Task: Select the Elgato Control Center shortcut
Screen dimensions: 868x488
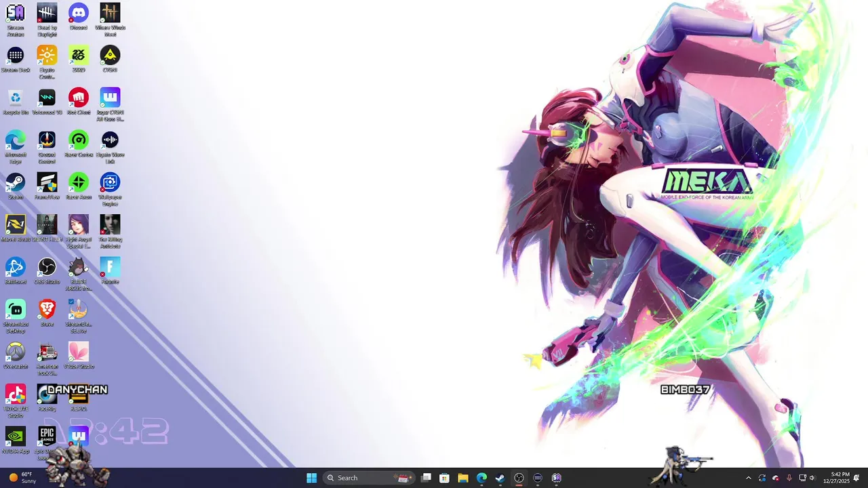Action: point(47,62)
